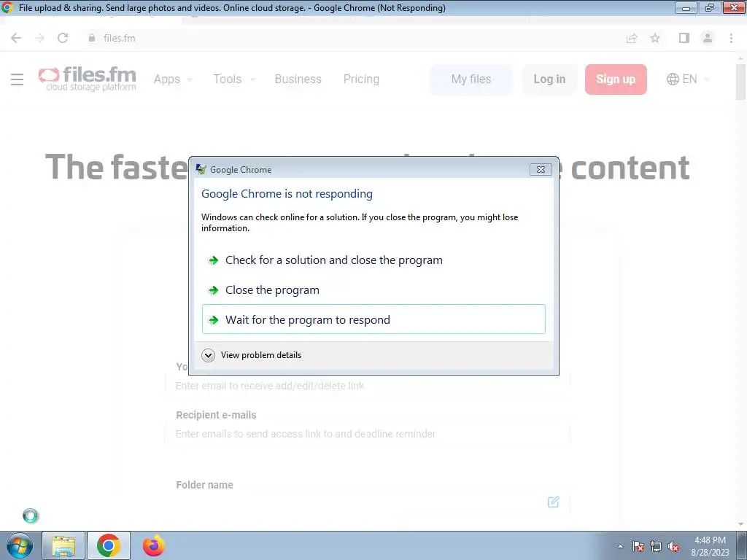Choose Check for a solution and close the program
The height and width of the screenshot is (560, 747).
(x=373, y=260)
